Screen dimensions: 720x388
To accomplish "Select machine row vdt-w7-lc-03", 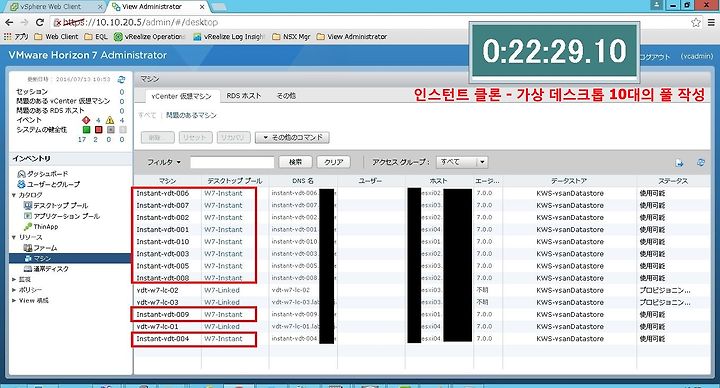I will point(422,302).
